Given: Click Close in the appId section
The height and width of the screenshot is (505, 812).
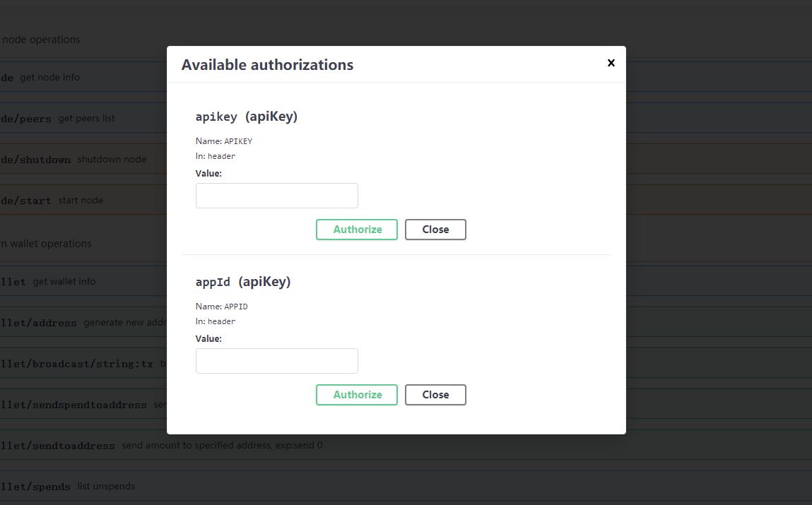Looking at the screenshot, I should tap(435, 395).
